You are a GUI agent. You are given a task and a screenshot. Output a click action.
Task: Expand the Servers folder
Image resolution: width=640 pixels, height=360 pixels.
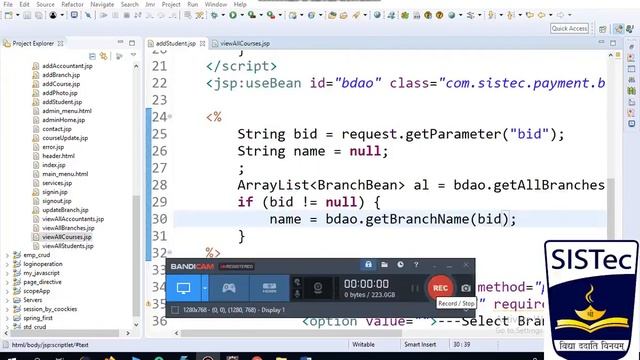(7, 300)
